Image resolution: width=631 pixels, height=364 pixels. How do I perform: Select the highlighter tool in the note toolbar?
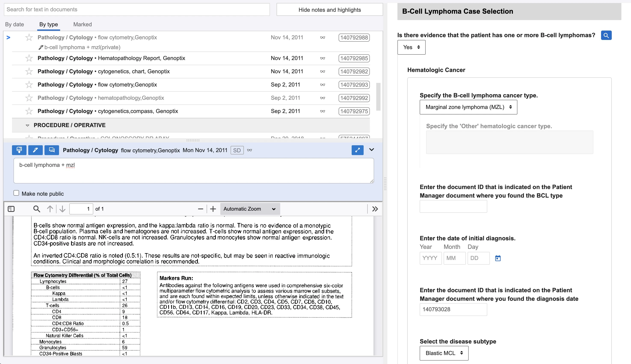point(19,150)
